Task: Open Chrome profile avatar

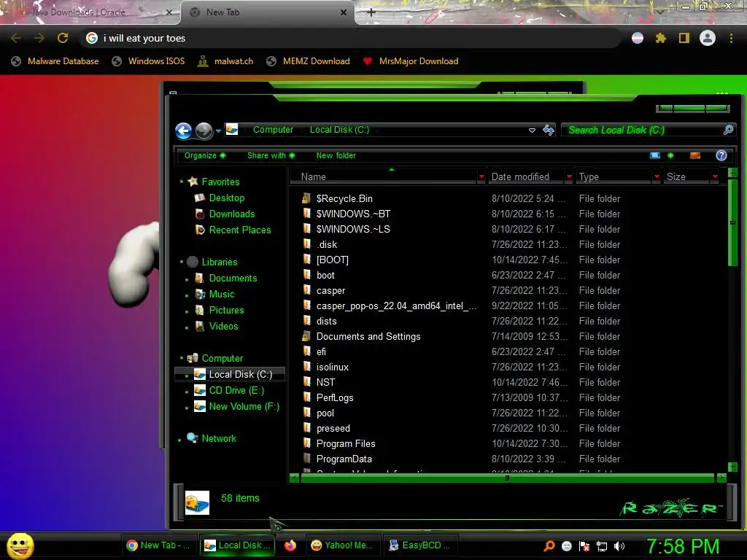Action: click(x=708, y=38)
